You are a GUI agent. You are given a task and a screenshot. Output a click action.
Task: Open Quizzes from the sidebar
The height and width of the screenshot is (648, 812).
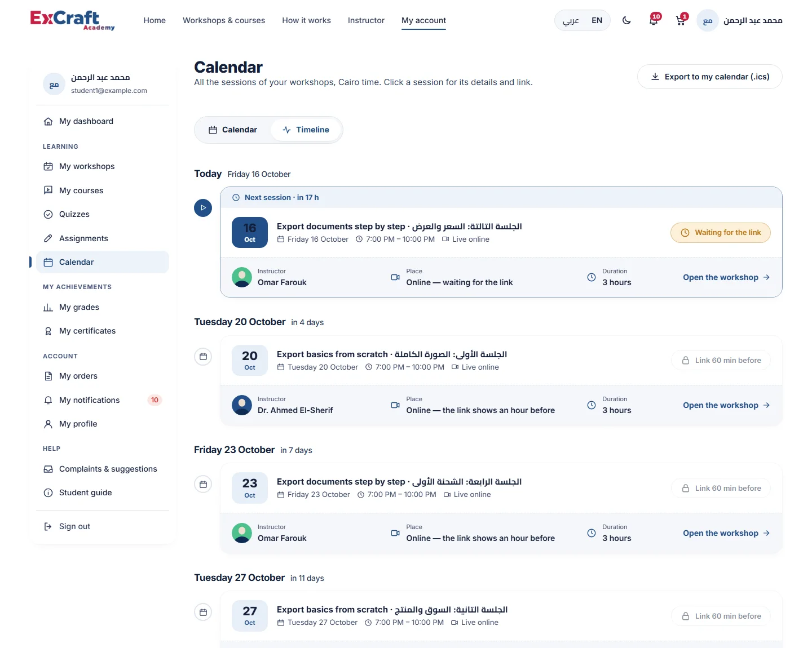[103, 214]
